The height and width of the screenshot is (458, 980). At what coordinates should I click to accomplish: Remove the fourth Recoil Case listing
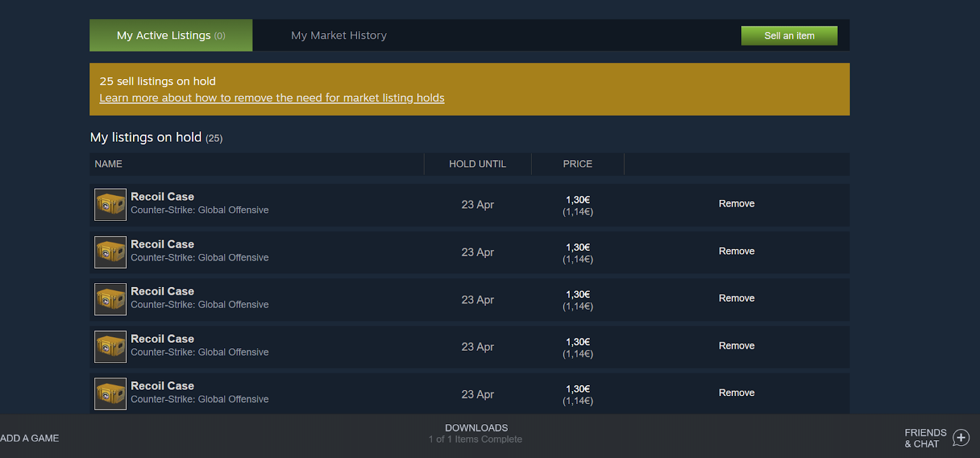click(x=736, y=346)
